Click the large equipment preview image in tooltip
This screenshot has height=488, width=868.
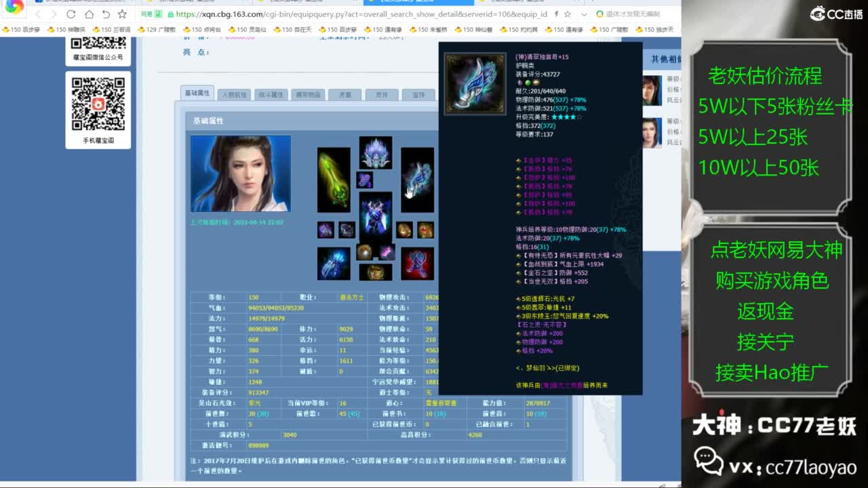click(x=475, y=84)
